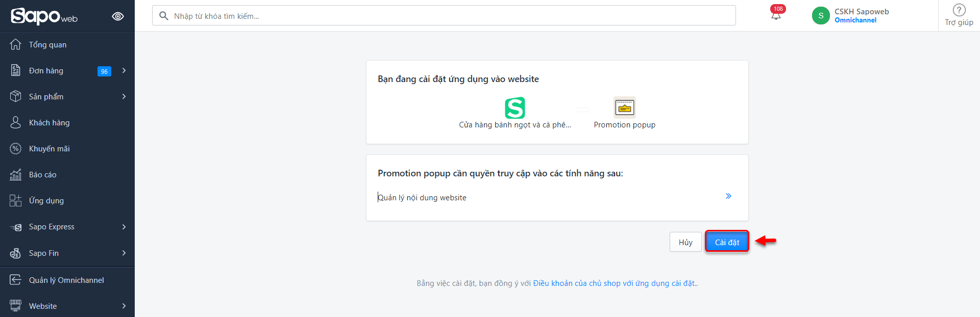This screenshot has width=980, height=317.
Task: Open the Đơn hàng menu item
Action: [67, 70]
